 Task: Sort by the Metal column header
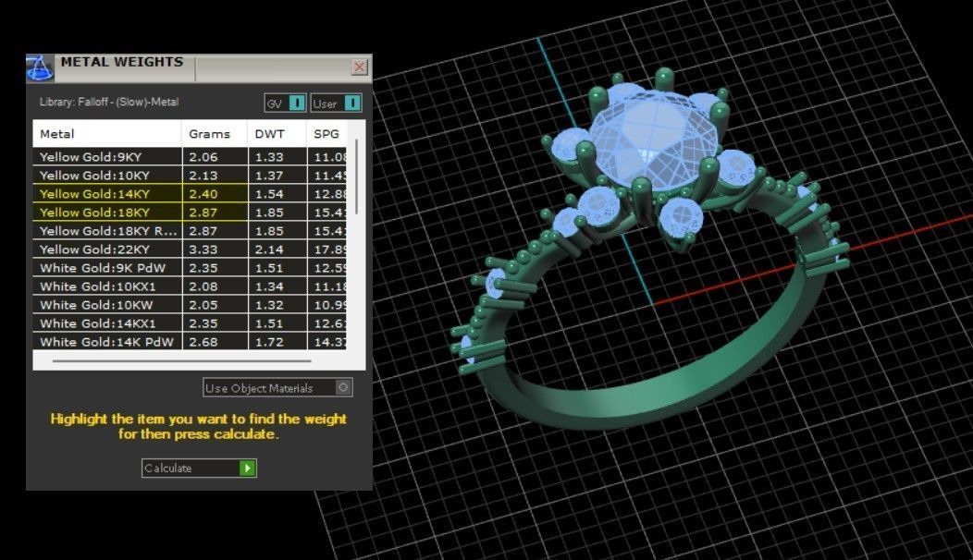coord(107,133)
